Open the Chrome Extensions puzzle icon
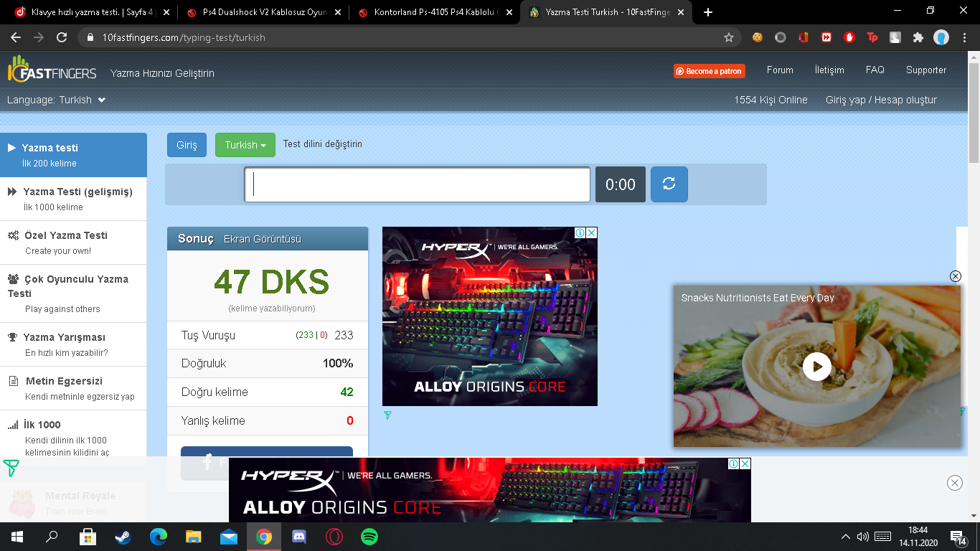Image resolution: width=980 pixels, height=551 pixels. coord(918,37)
